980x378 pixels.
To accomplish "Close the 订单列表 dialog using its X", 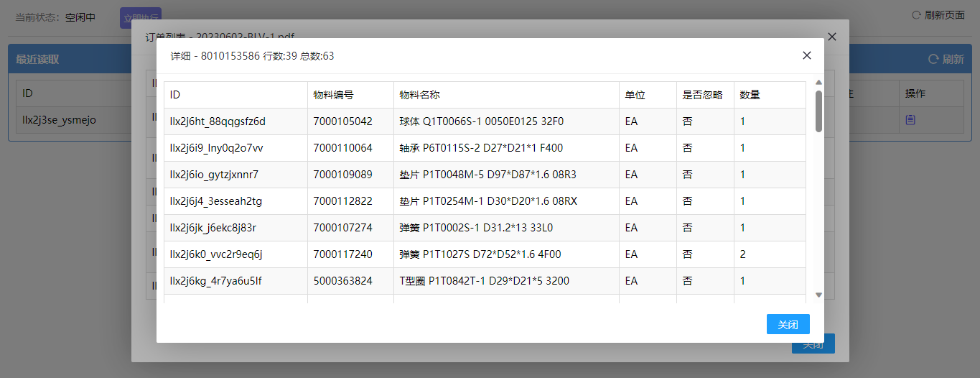I will pyautogui.click(x=832, y=37).
